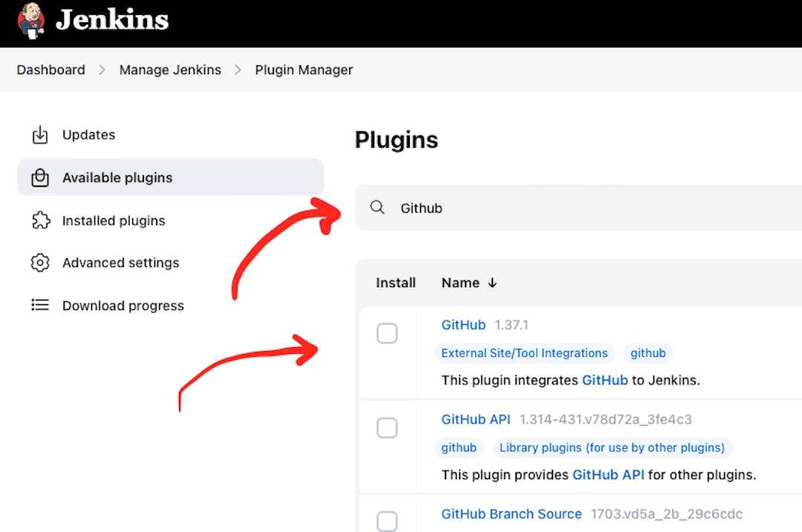Select the sort arrow next to Name
Screen dimensions: 802x532
point(493,283)
